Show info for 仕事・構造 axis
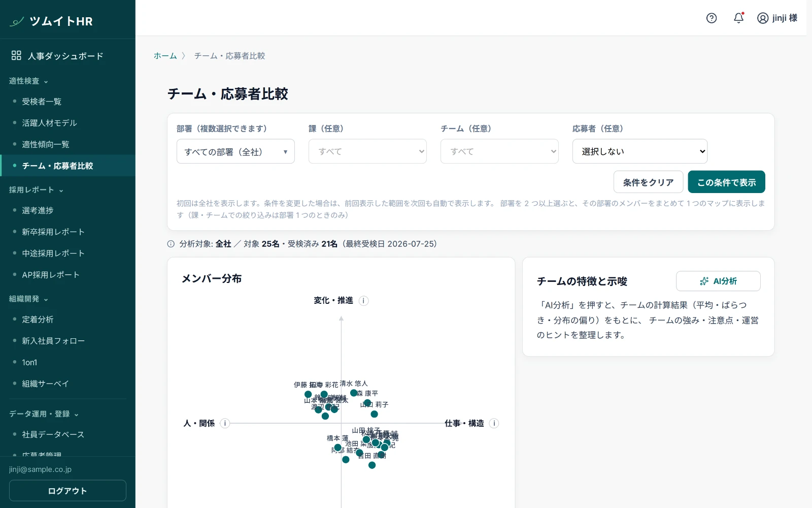Viewport: 812px width, 508px height. click(494, 423)
